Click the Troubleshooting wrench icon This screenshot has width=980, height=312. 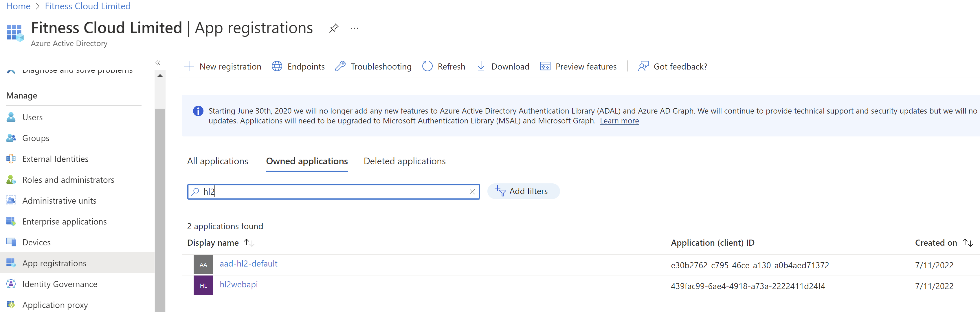pos(340,66)
